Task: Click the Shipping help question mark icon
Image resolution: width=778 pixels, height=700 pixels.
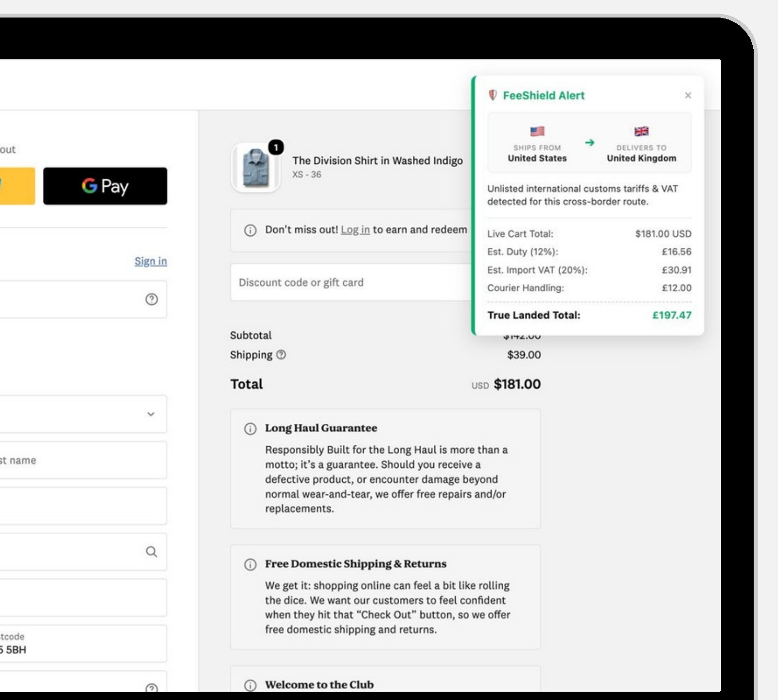Action: tap(281, 355)
